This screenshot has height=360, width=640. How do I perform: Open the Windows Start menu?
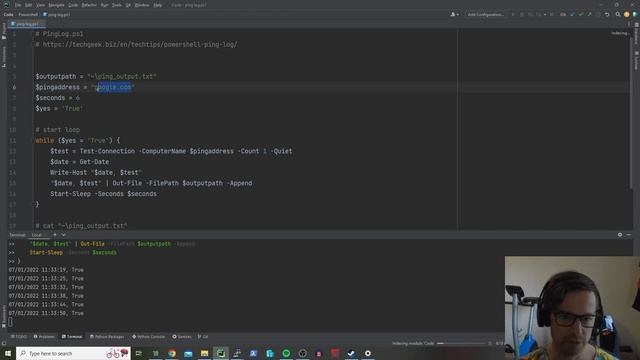pos(8,353)
